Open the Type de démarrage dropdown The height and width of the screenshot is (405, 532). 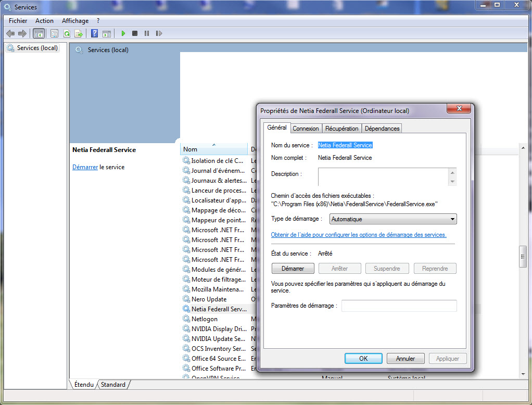click(393, 219)
